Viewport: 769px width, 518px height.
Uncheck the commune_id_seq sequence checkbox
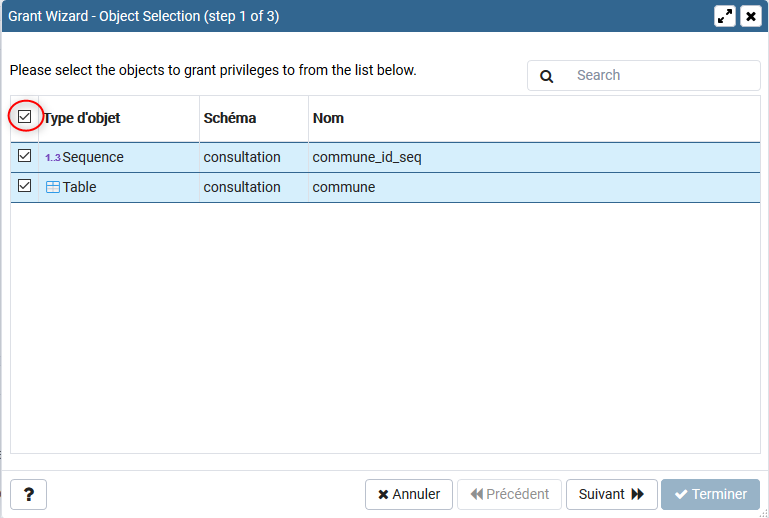25,156
